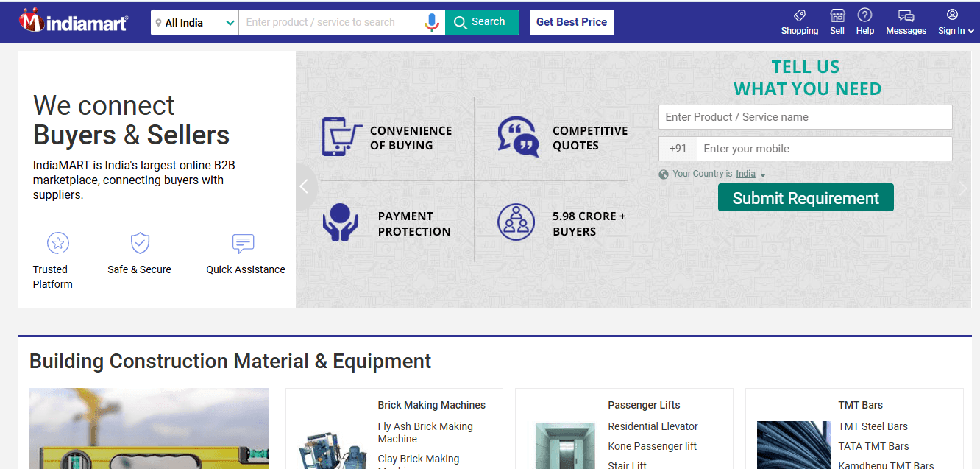Click Enter Product / Service name field
Viewport: 980px width, 469px height.
(806, 117)
